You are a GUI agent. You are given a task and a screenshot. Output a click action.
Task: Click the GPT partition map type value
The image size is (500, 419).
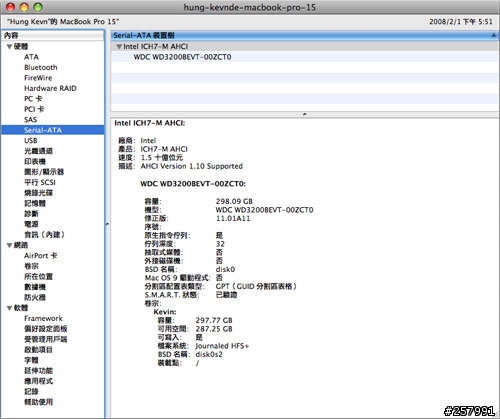click(256, 286)
